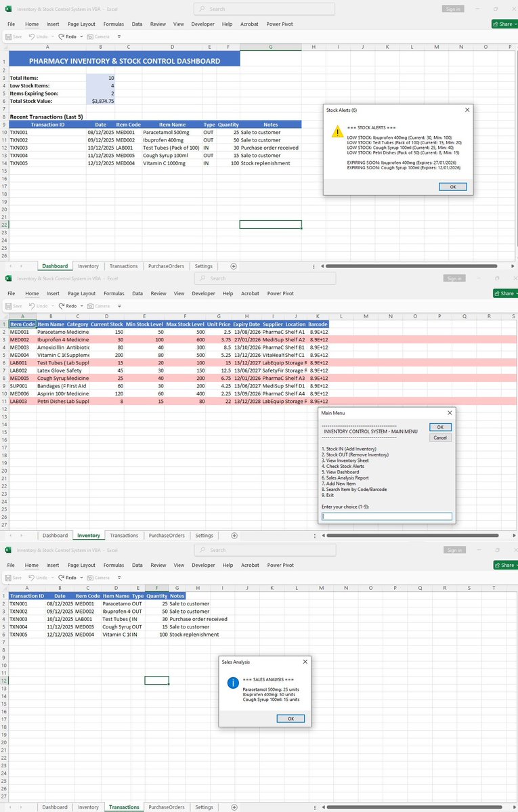This screenshot has height=812, width=518.
Task: Select Stock replenishment note cell on Dashboard sheet
Action: pos(270,163)
